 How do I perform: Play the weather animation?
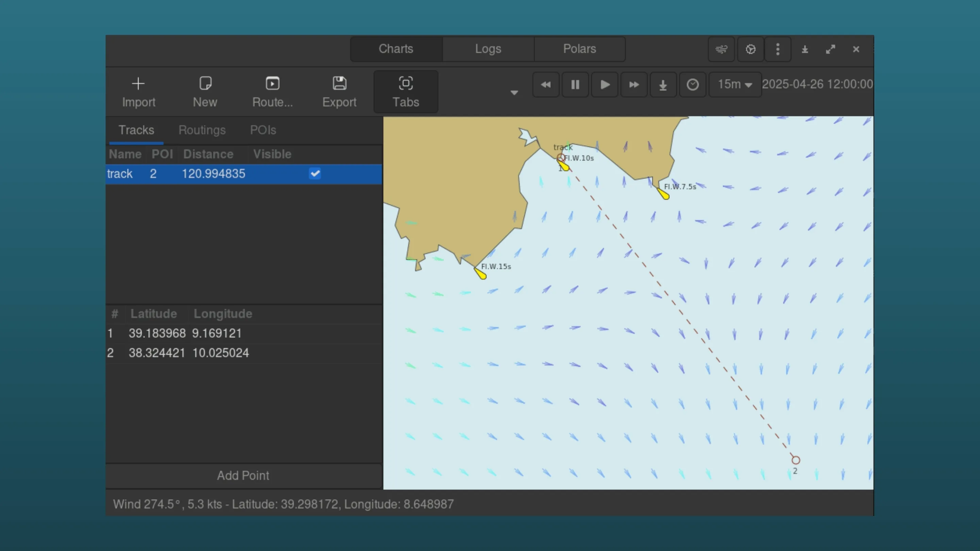[605, 84]
